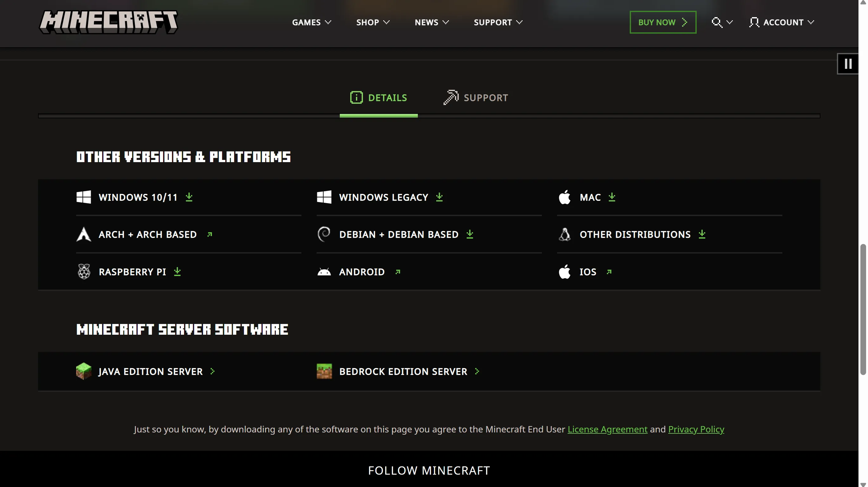Click the iOS text label

coord(588,272)
